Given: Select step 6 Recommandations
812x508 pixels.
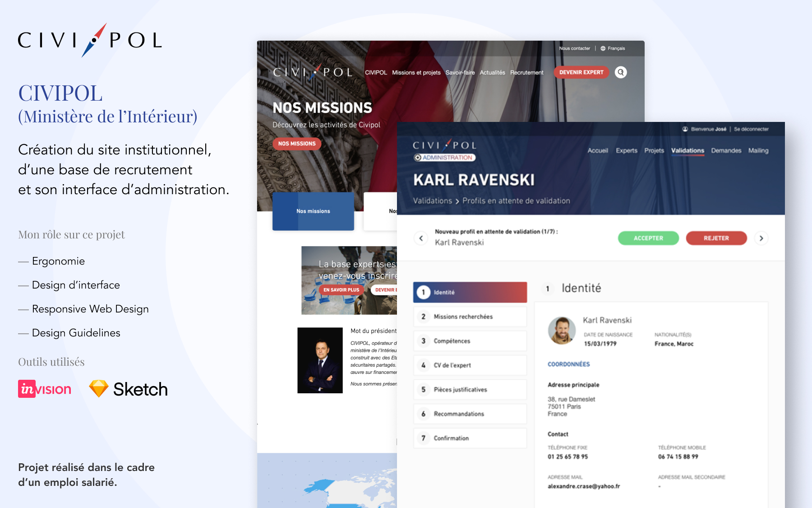Looking at the screenshot, I should tap(470, 414).
